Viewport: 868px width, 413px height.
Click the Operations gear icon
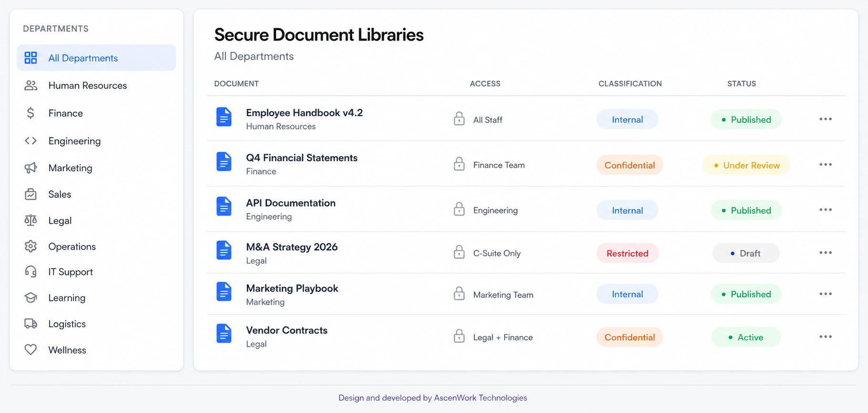[x=31, y=246]
